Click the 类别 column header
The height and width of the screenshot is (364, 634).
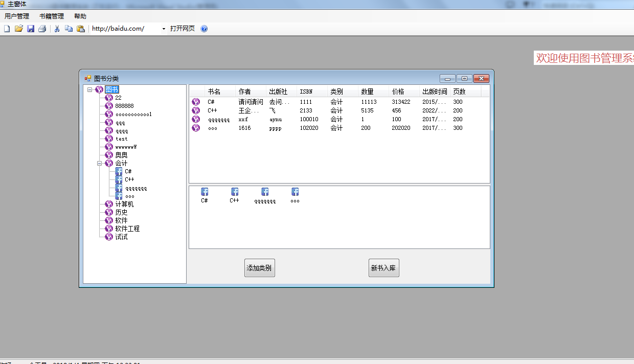[343, 92]
